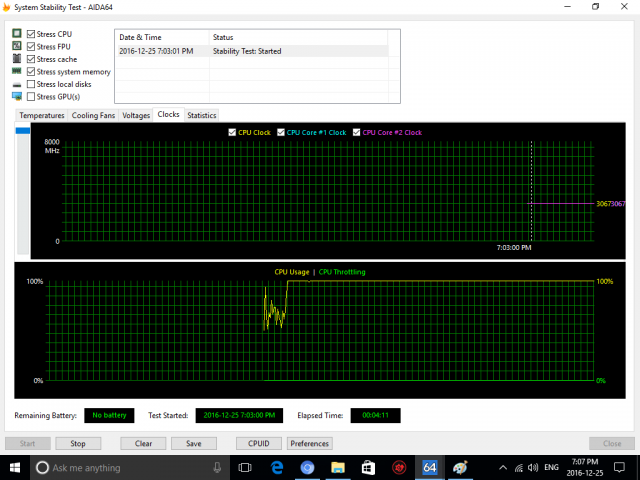The height and width of the screenshot is (480, 640).
Task: Switch to the AIDA64 taskbar icon
Action: pos(430,467)
